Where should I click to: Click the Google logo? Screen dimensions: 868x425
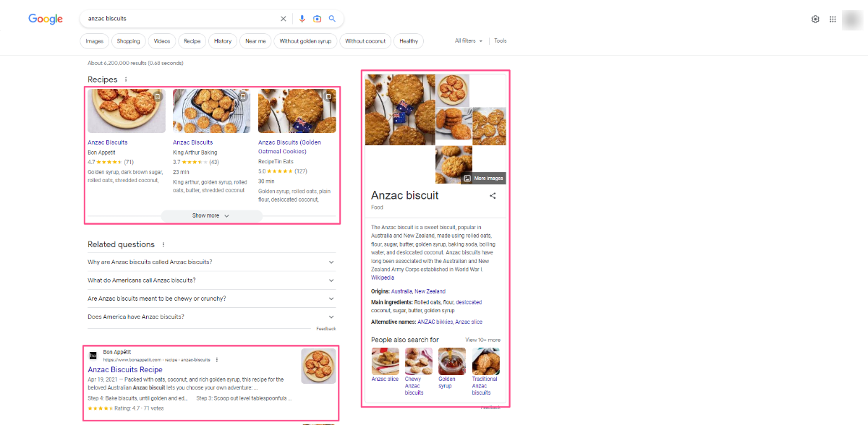pyautogui.click(x=46, y=19)
